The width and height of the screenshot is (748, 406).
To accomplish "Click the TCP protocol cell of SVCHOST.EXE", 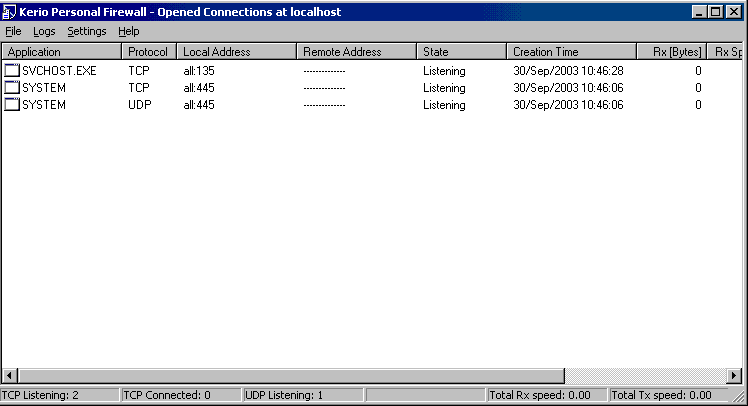I will click(139, 71).
